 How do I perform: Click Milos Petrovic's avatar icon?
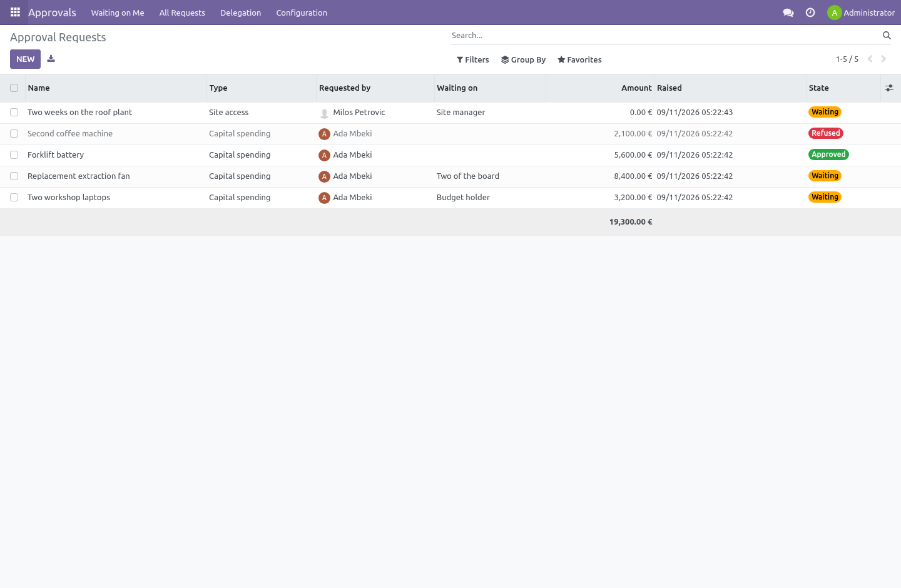click(324, 113)
